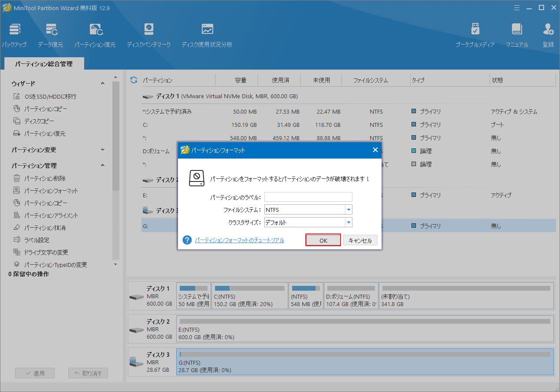
Task: Open the クラスタサイズ dropdown
Action: 348,222
